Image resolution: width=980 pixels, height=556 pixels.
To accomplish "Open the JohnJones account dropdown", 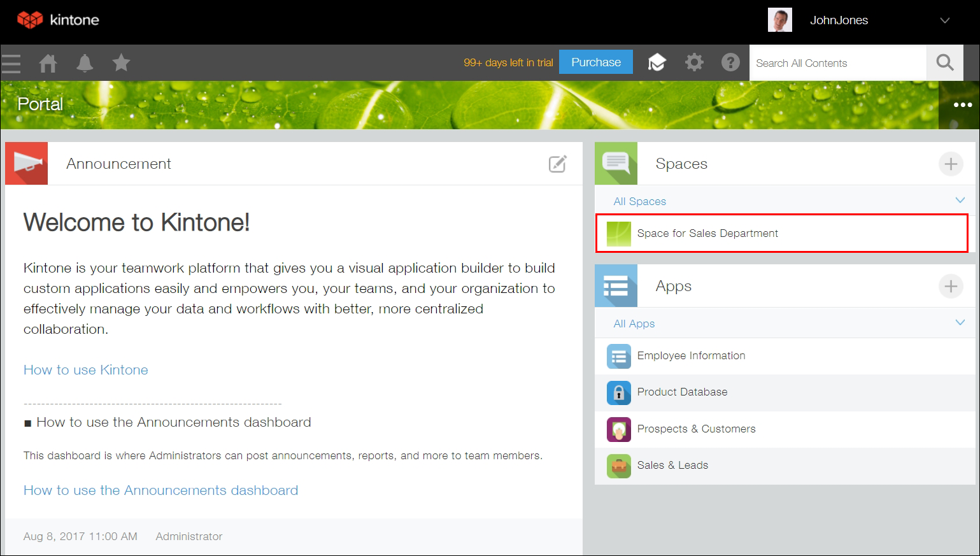I will coord(944,20).
